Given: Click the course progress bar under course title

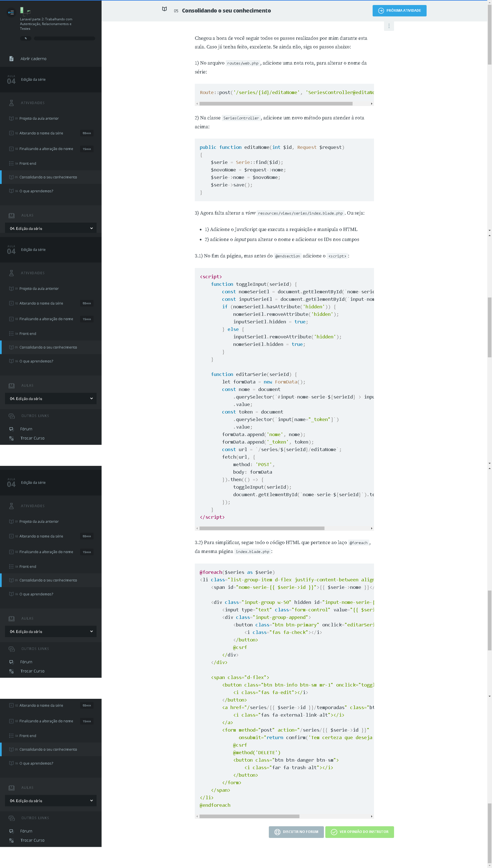Looking at the screenshot, I should click(64, 38).
